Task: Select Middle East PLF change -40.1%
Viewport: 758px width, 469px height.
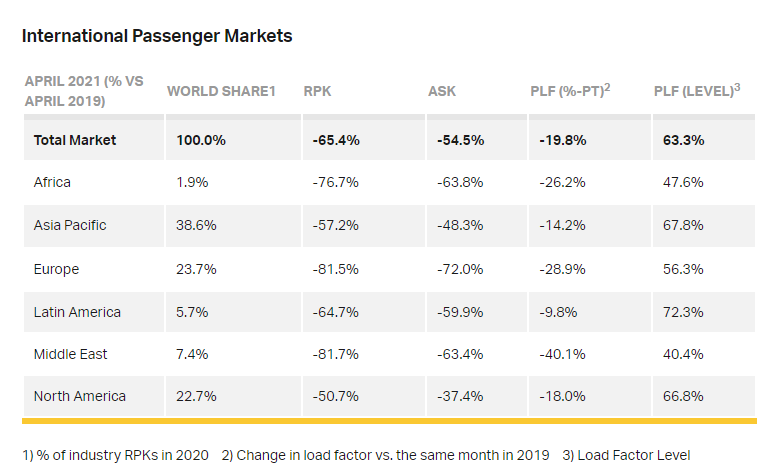Action: click(563, 354)
